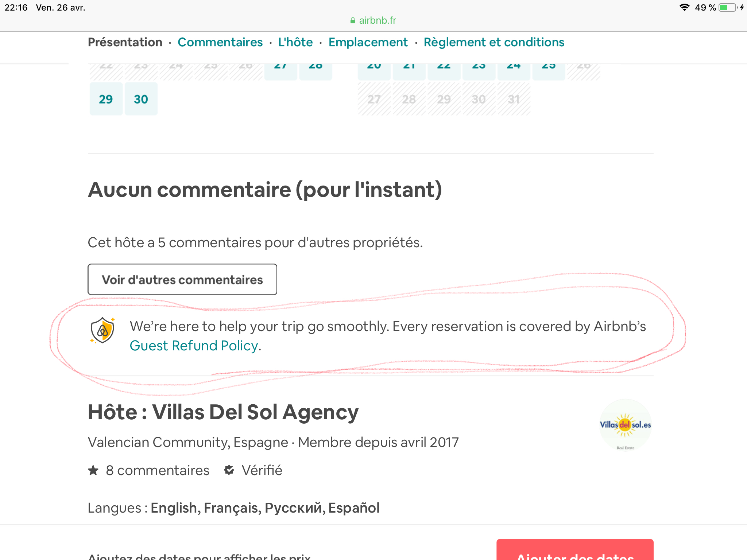Image resolution: width=747 pixels, height=560 pixels.
Task: Select day 29 in the left calendar
Action: [106, 99]
